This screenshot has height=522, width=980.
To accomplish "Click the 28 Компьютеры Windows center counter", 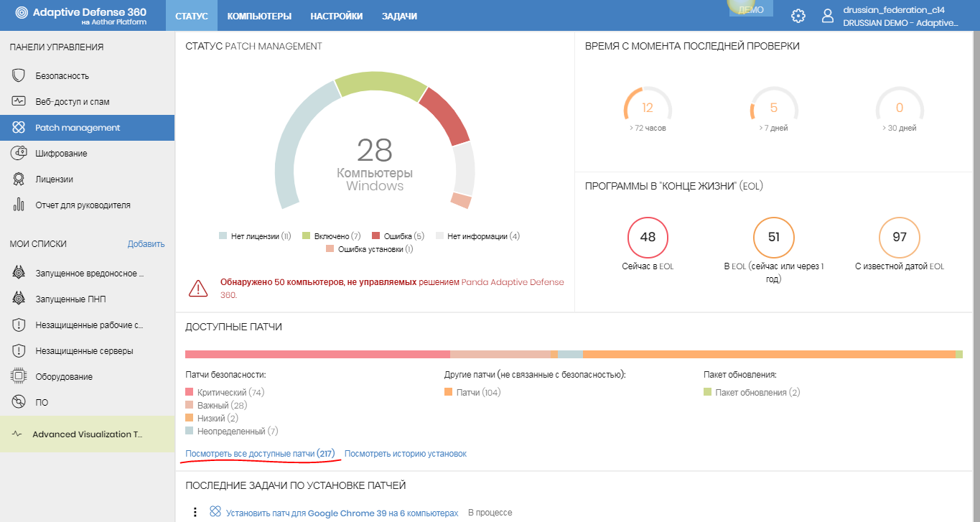I will [375, 164].
